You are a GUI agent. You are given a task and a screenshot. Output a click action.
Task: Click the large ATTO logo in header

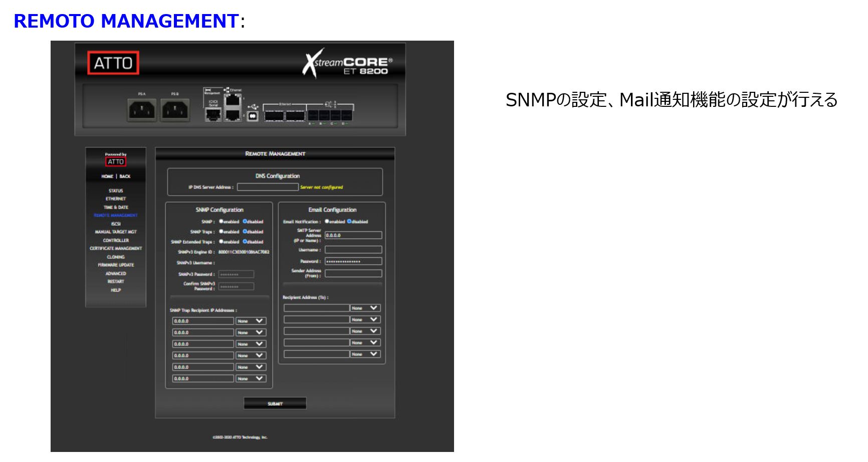[113, 63]
